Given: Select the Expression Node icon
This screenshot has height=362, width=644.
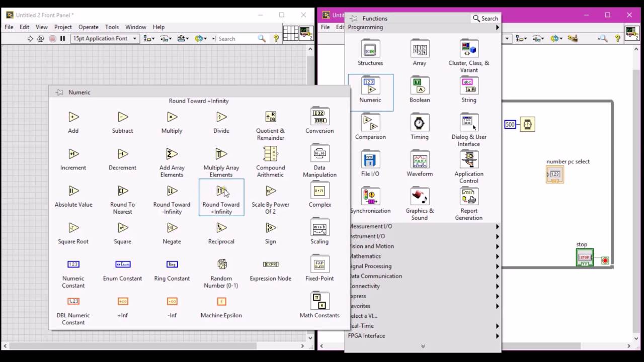Looking at the screenshot, I should click(x=271, y=264).
